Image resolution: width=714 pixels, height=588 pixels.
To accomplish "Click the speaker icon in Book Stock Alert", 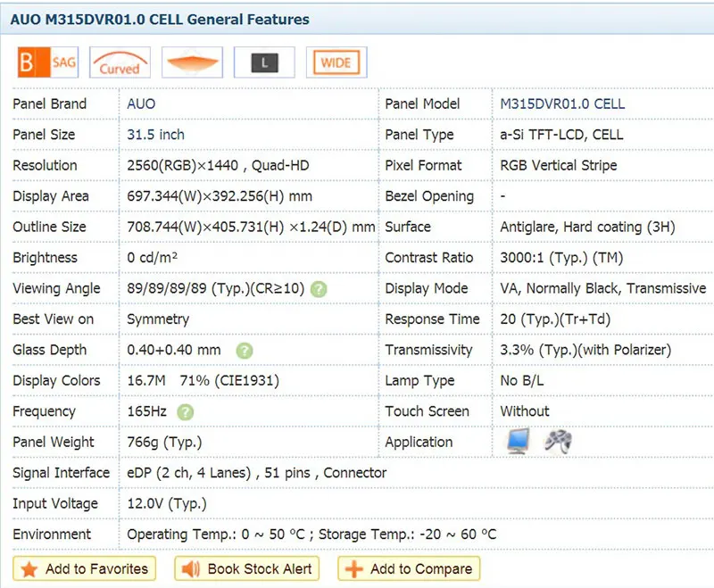I will pyautogui.click(x=191, y=569).
